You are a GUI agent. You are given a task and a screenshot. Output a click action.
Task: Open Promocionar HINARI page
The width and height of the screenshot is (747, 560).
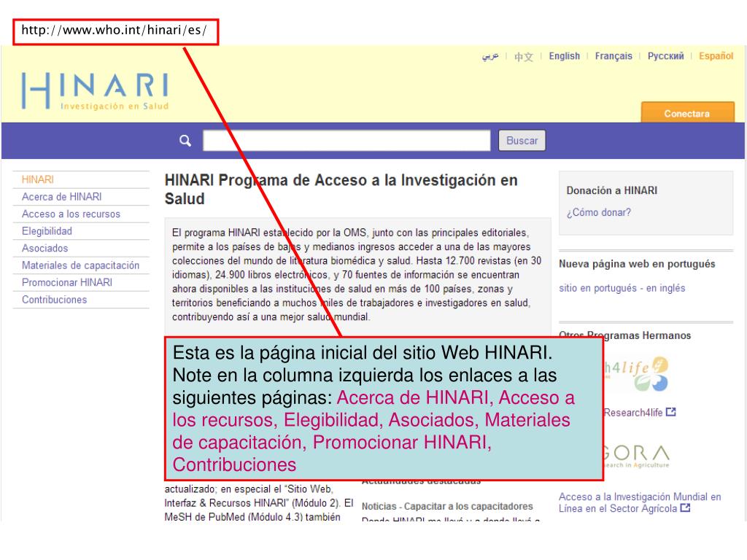pos(66,282)
